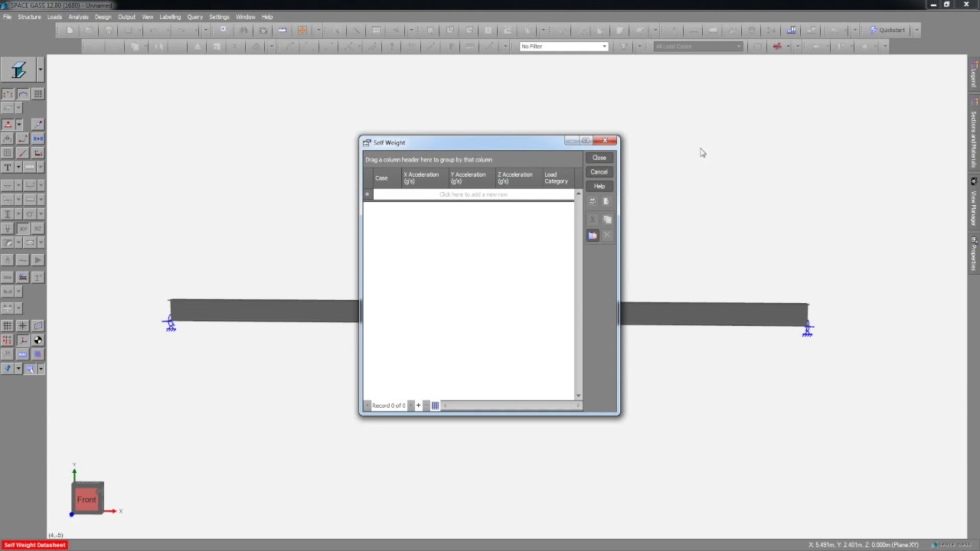Screen dimensions: 980x551
Task: Click Help in the Self Weight dialog
Action: (599, 186)
